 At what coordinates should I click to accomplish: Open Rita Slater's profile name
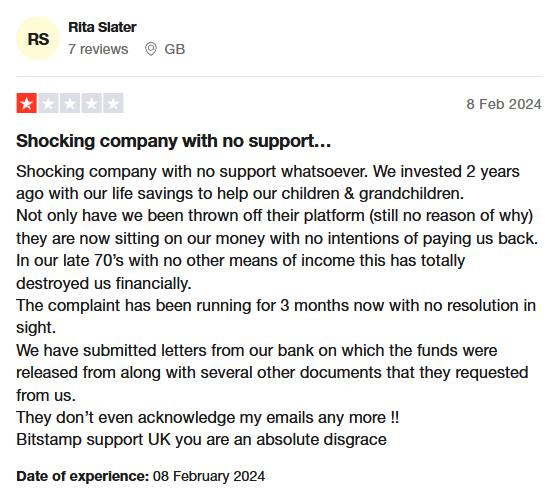(x=102, y=27)
